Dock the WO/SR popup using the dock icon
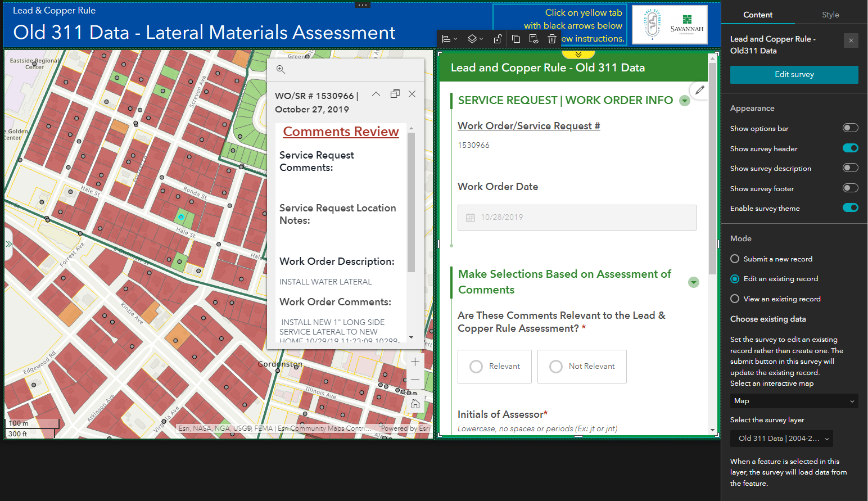The width and height of the screenshot is (868, 501). point(395,93)
